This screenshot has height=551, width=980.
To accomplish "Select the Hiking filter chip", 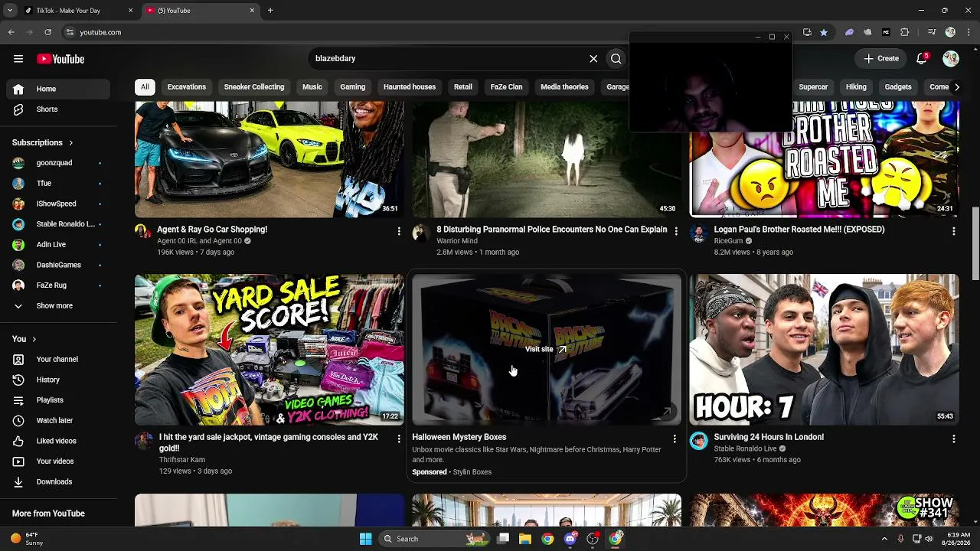I will tap(856, 87).
